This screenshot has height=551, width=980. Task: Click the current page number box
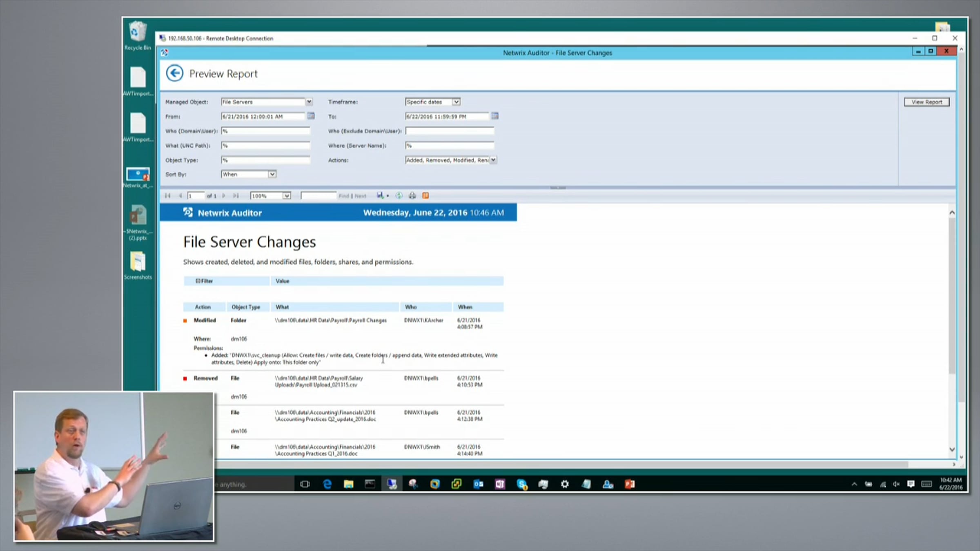click(196, 196)
